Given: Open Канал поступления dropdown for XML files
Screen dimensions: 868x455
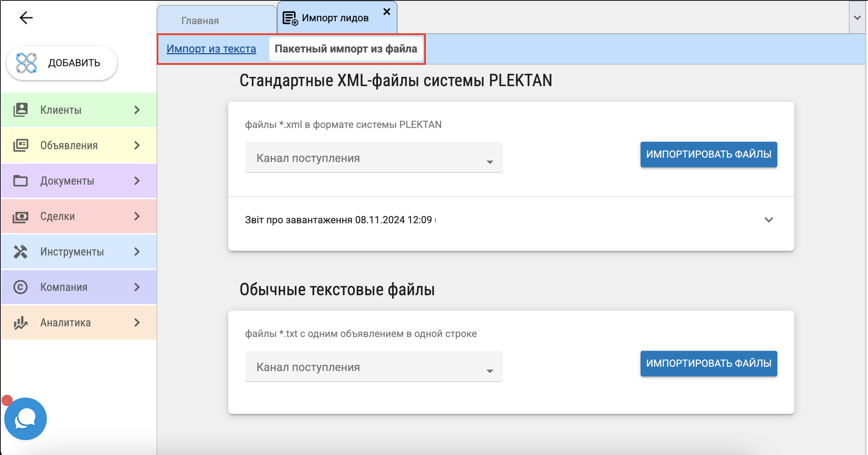Looking at the screenshot, I should 374,158.
